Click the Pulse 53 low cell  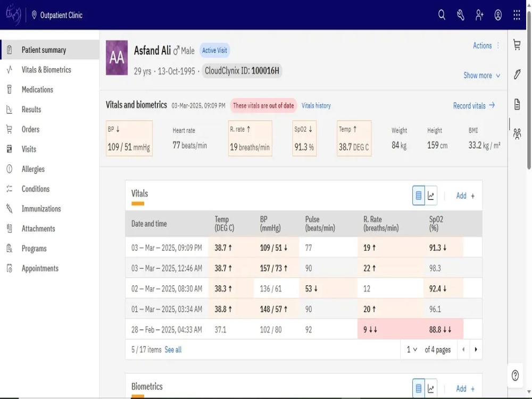328,289
